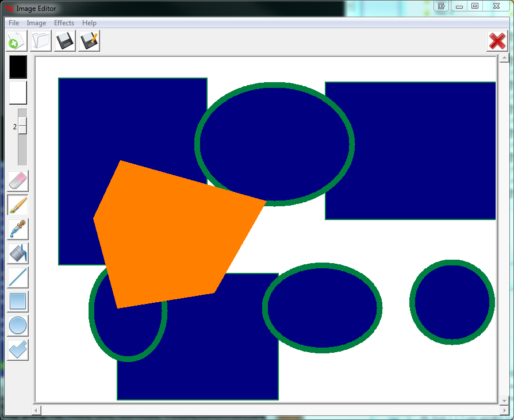
Task: Click the brush size slider handle
Action: pyautogui.click(x=22, y=125)
